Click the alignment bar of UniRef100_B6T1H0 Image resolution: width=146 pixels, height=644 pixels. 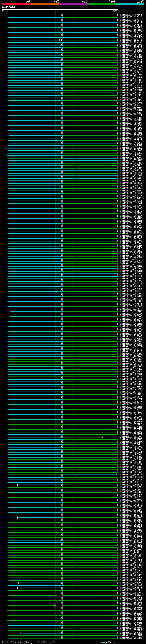(63, 30)
